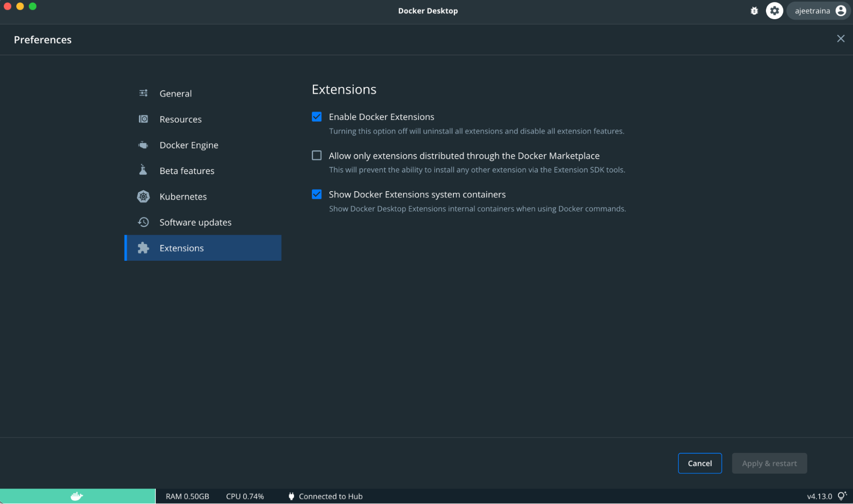Click the General preferences icon

tap(143, 93)
